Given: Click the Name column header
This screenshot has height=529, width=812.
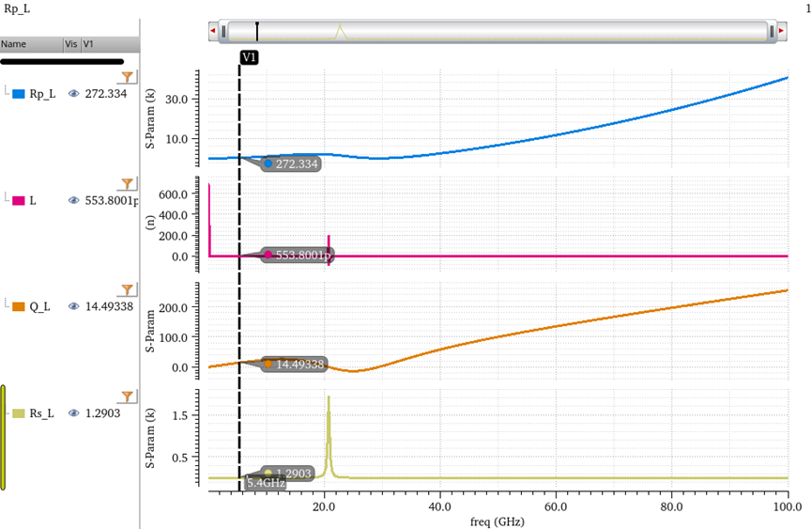Looking at the screenshot, I should click(x=30, y=44).
